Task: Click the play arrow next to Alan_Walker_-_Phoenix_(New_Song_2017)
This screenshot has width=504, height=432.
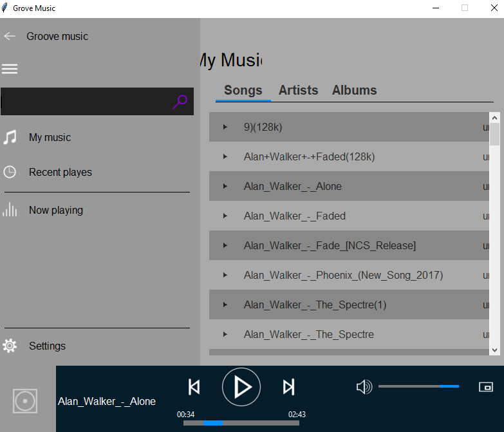Action: (x=225, y=275)
